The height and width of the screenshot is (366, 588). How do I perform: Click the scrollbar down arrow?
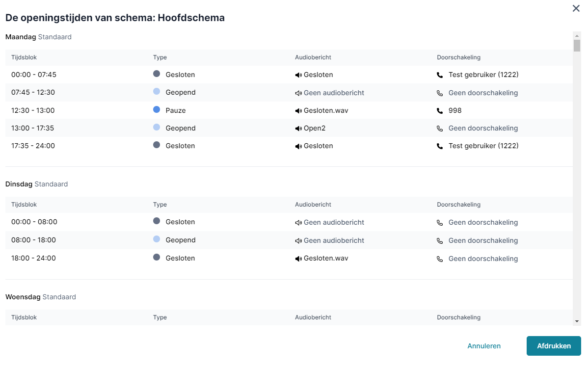[x=577, y=321]
